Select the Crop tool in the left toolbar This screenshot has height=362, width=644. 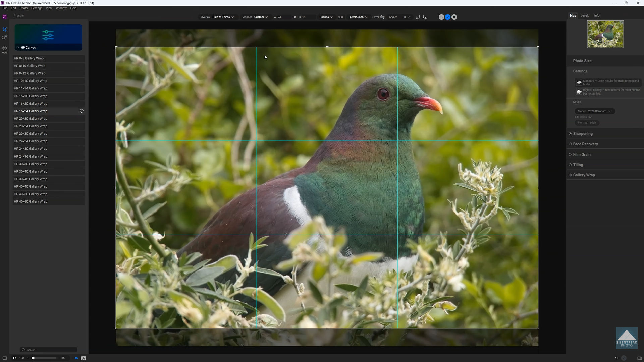pyautogui.click(x=4, y=29)
